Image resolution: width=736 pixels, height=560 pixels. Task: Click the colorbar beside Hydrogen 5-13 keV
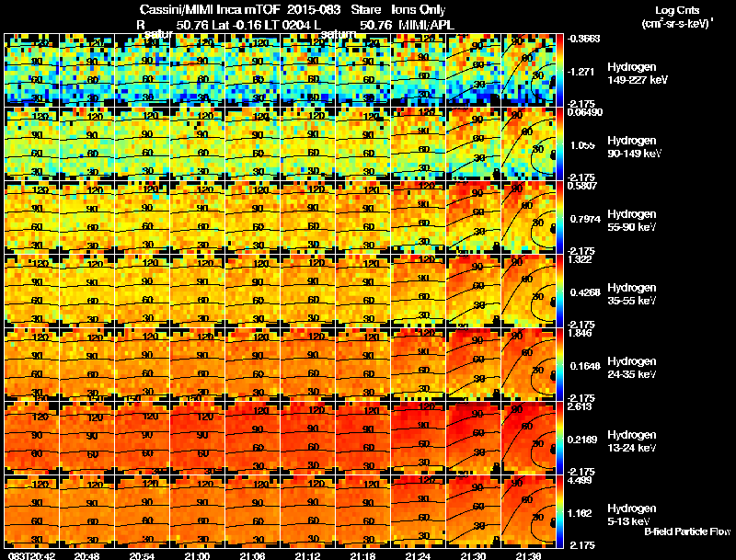coord(560,511)
